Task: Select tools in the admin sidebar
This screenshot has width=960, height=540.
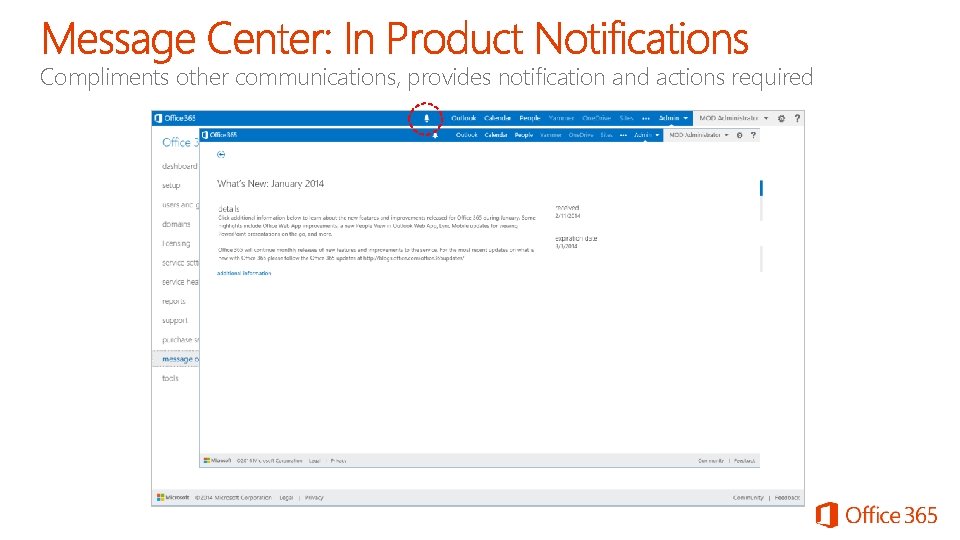Action: tap(170, 378)
